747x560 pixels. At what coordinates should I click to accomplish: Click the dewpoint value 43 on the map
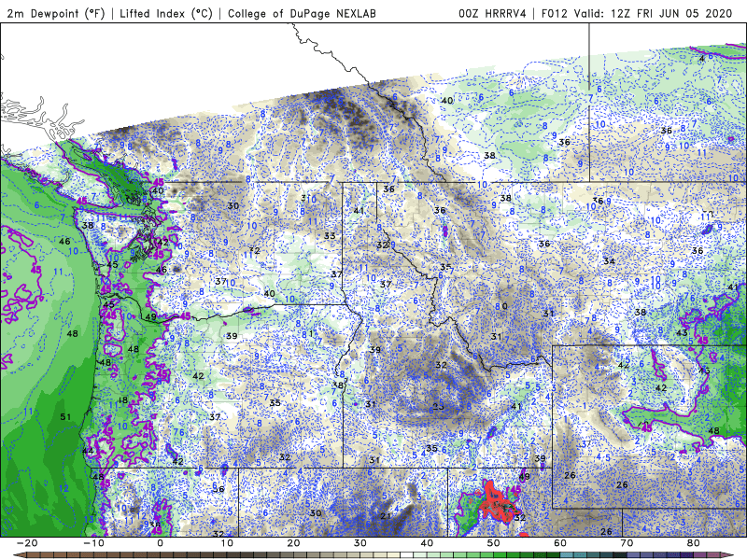click(682, 332)
